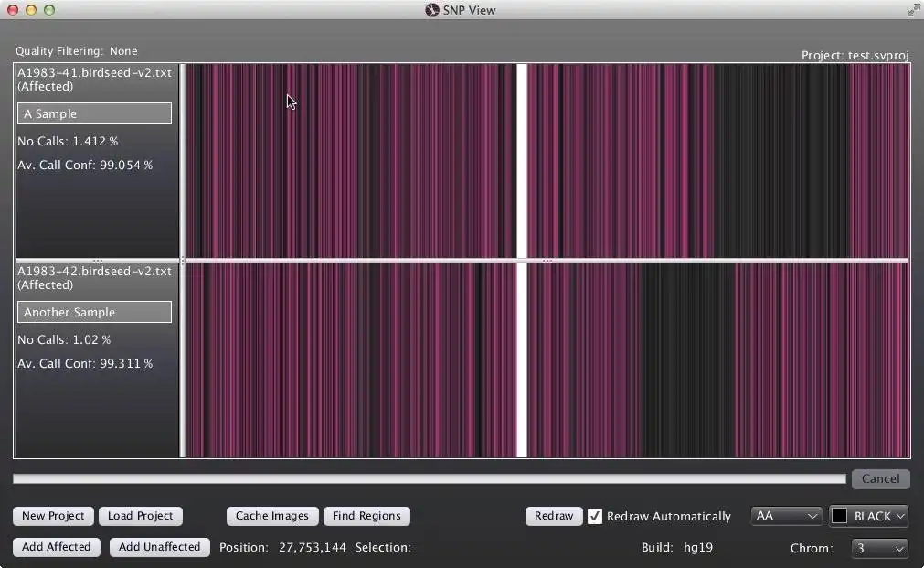Click the black color swatch

tap(839, 516)
